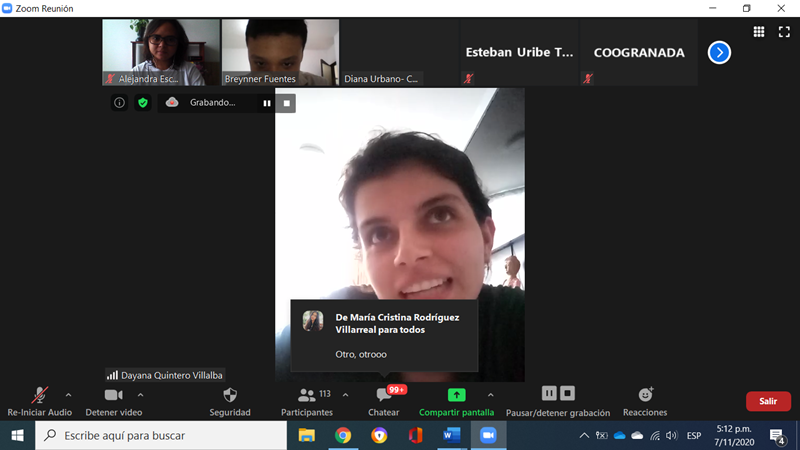Stop recording in bottom toolbar
The width and height of the screenshot is (800, 450).
click(567, 393)
